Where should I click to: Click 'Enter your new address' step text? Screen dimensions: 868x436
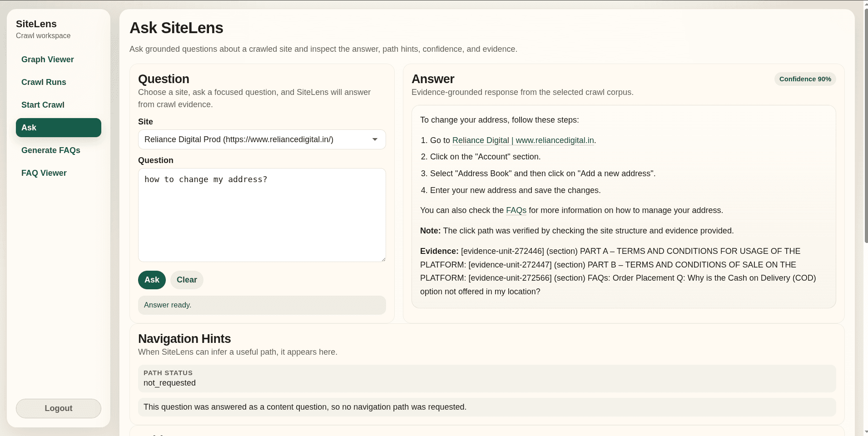pyautogui.click(x=515, y=190)
